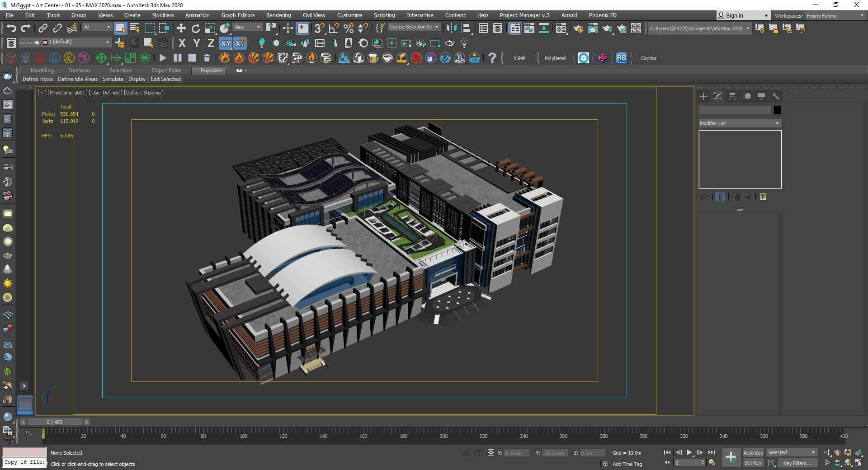Go to the end frame

pyautogui.click(x=711, y=452)
